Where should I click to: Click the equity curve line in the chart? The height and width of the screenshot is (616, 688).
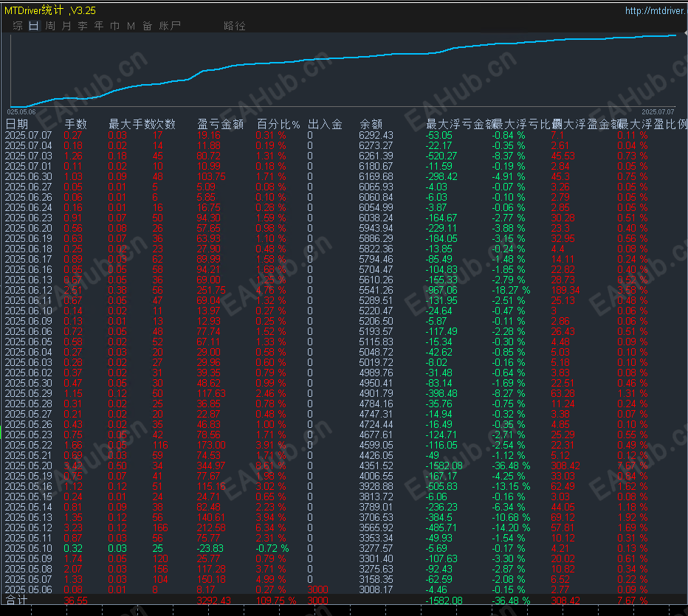point(343,58)
